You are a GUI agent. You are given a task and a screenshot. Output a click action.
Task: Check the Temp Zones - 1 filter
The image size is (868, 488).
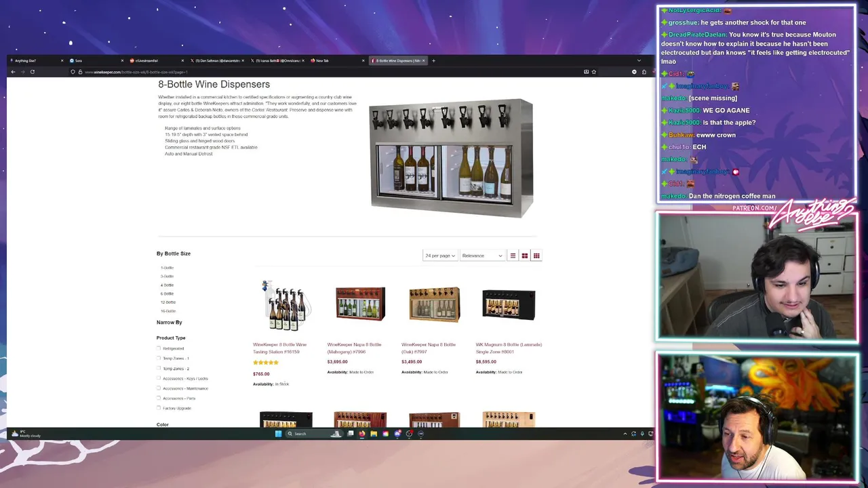pyautogui.click(x=159, y=358)
